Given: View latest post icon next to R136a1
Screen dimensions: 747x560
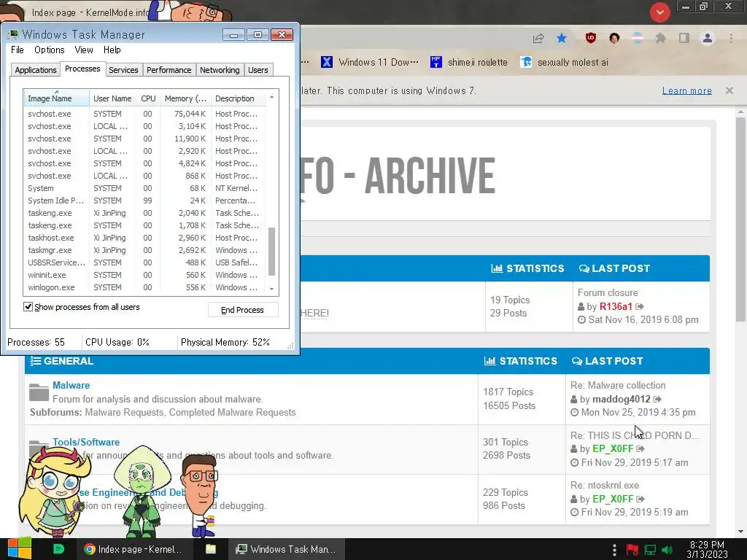Looking at the screenshot, I should coord(640,306).
